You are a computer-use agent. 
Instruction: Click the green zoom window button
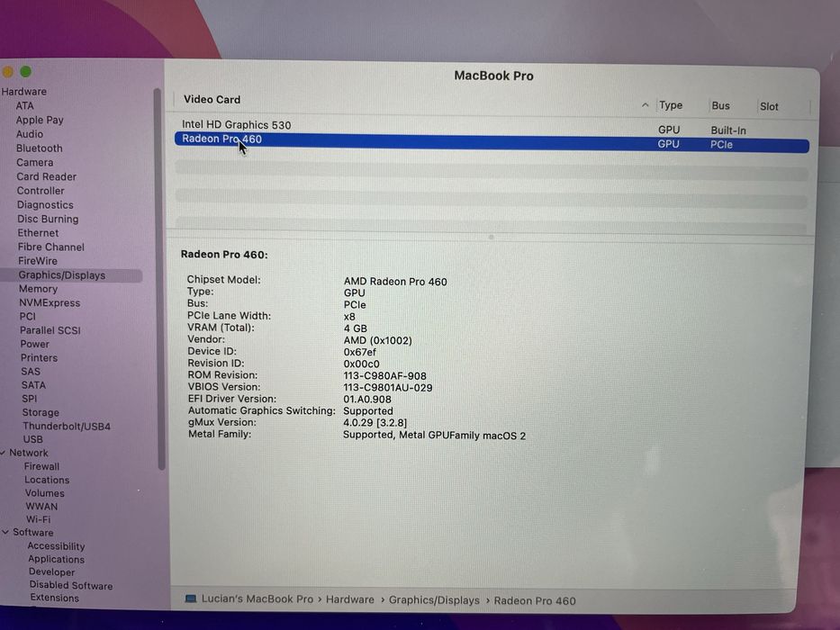click(x=26, y=71)
